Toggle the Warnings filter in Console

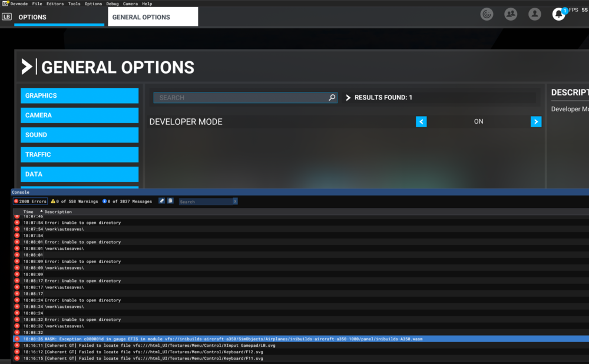75,201
